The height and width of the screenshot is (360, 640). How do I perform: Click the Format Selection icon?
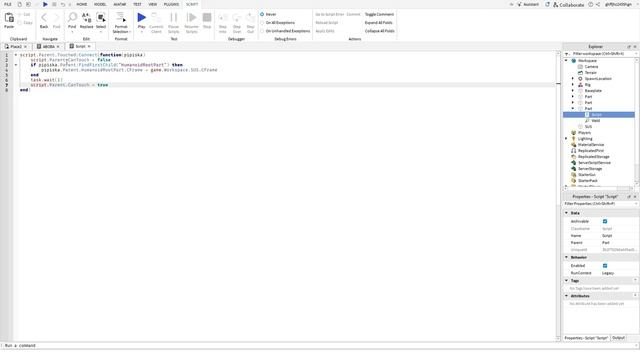coord(121,18)
